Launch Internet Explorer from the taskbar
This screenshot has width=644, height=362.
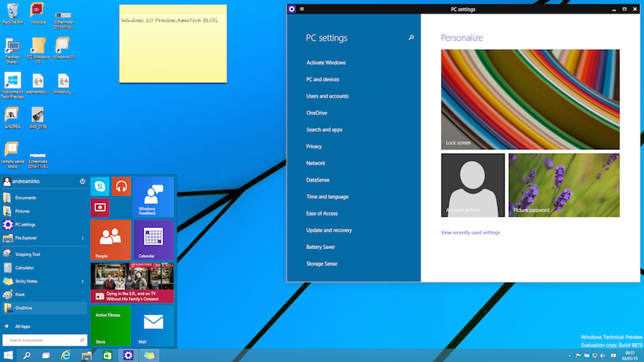click(66, 356)
